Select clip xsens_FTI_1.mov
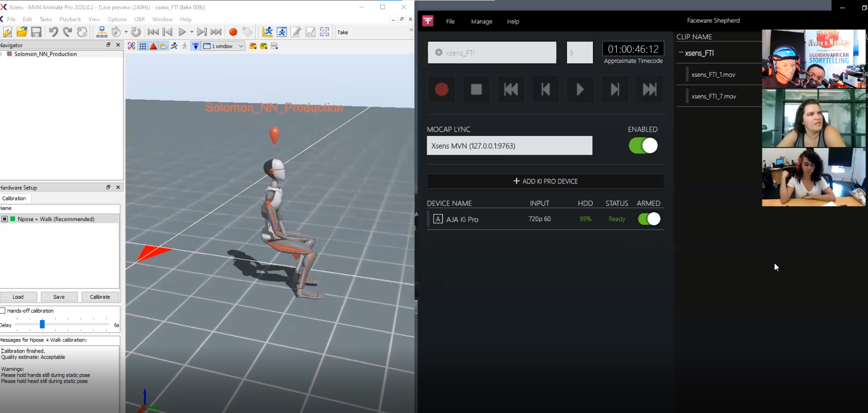The width and height of the screenshot is (868, 413). [x=713, y=74]
